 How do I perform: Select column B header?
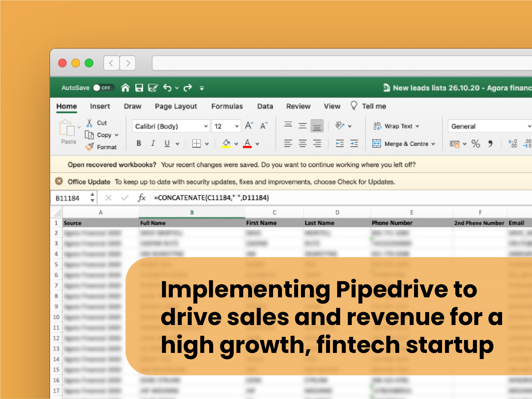pyautogui.click(x=192, y=212)
